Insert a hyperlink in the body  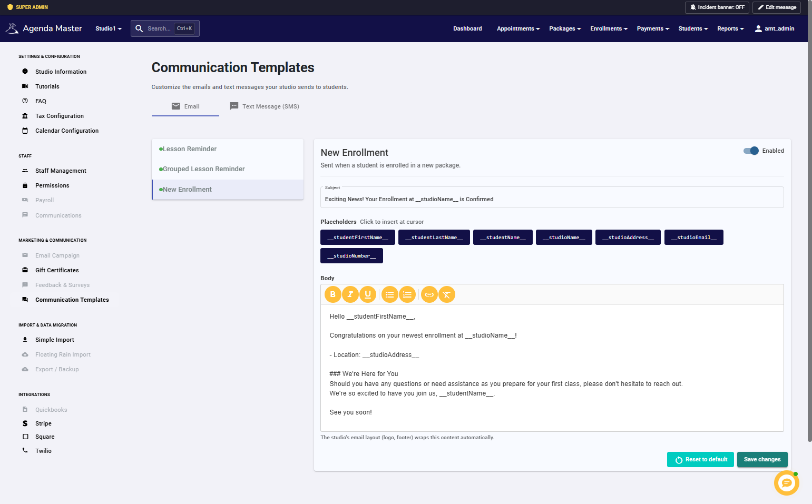pyautogui.click(x=429, y=294)
